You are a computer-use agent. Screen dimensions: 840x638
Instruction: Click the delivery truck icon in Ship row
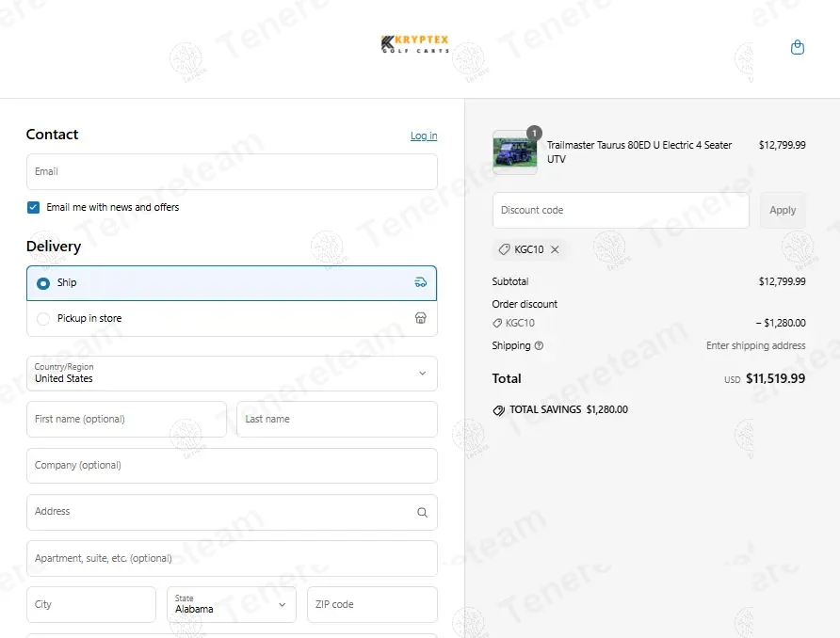(421, 282)
